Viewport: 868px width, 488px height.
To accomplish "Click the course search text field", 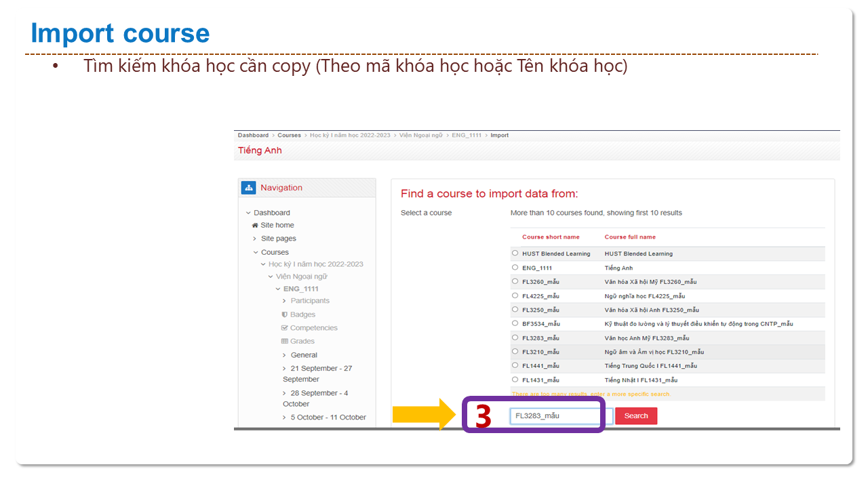I will [x=555, y=416].
